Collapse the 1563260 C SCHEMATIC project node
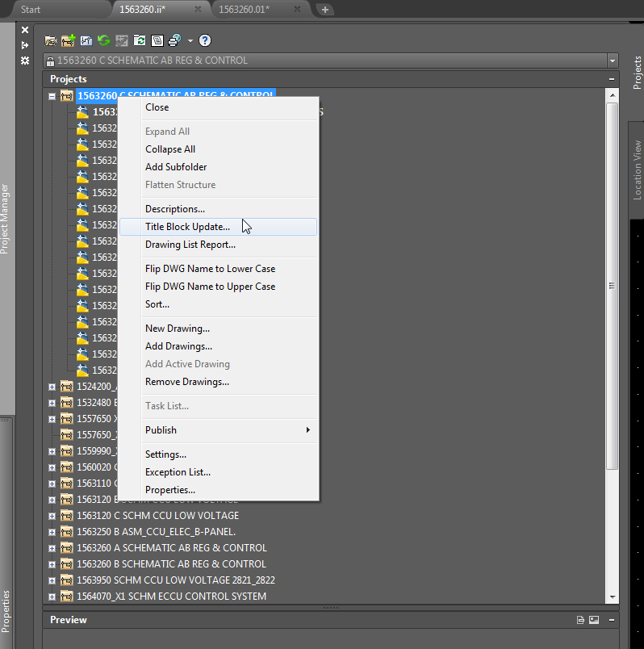This screenshot has width=644, height=649. tap(52, 96)
